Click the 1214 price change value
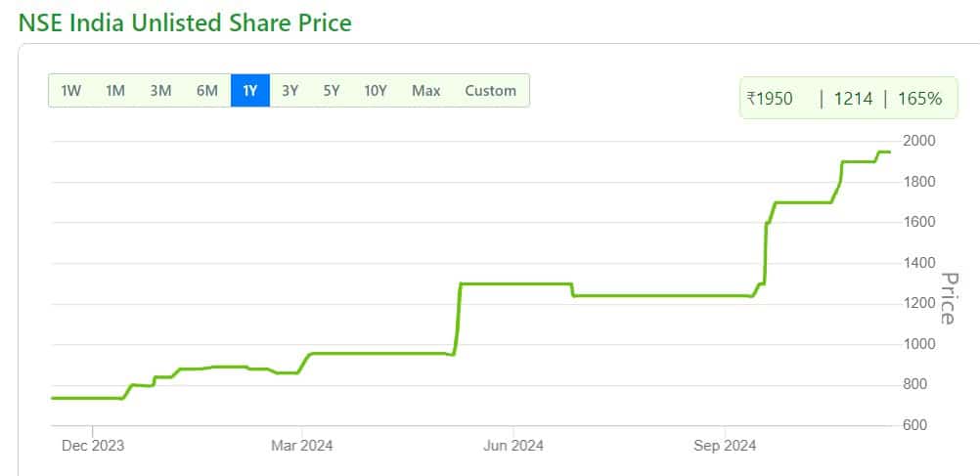This screenshot has width=980, height=476. pyautogui.click(x=852, y=99)
